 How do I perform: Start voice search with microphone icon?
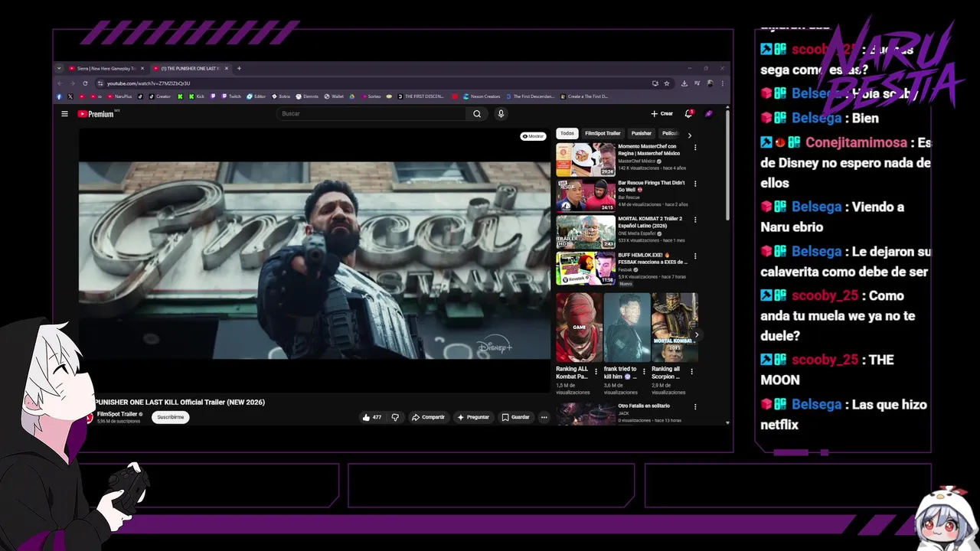click(x=501, y=114)
